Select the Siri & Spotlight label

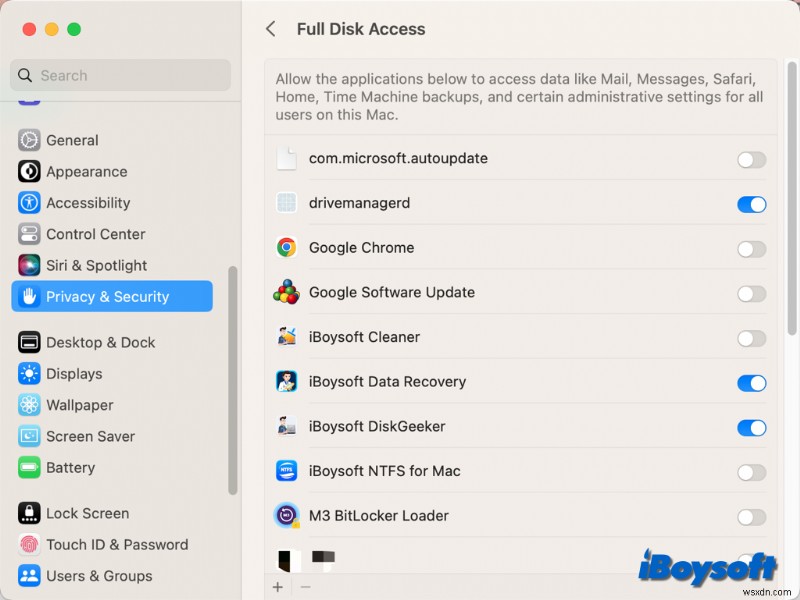[96, 265]
